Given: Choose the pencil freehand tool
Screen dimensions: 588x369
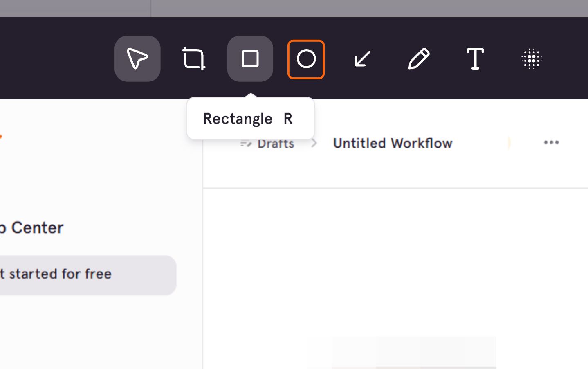Looking at the screenshot, I should [x=419, y=59].
